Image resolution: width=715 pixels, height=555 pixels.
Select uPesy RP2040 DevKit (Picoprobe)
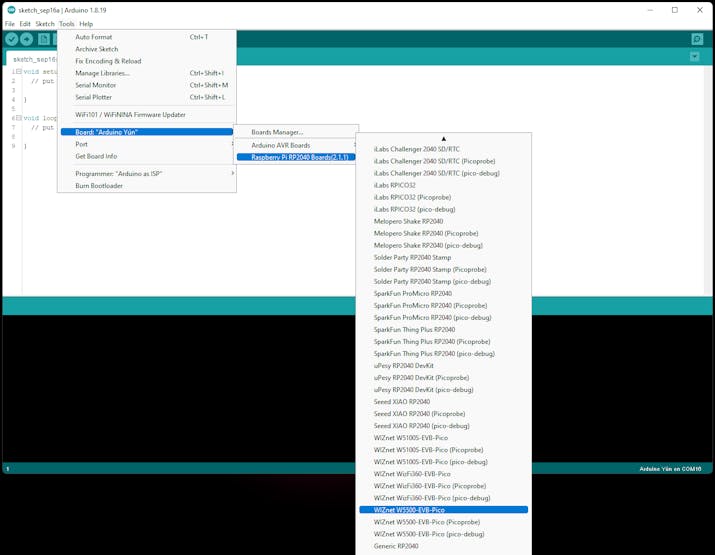443,378
